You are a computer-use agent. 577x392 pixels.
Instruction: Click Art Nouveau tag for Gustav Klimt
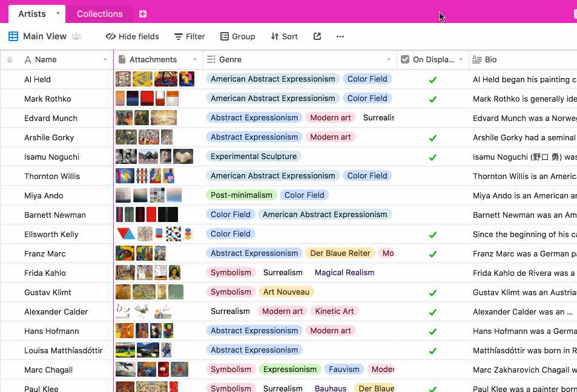pos(286,292)
